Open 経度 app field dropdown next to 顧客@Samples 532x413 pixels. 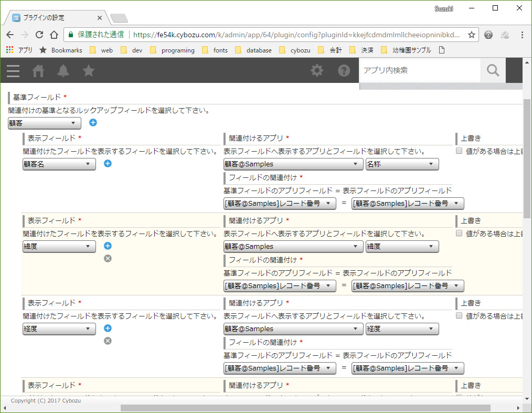tap(402, 329)
